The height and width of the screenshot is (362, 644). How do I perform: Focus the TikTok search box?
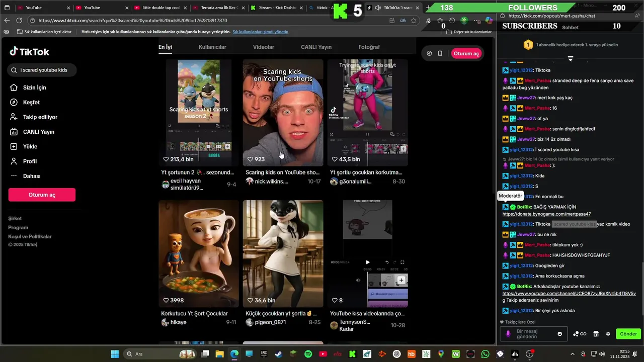point(42,70)
